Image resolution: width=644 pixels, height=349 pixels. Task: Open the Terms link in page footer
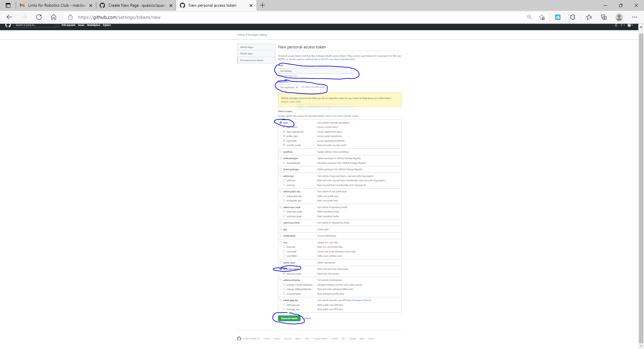pos(267,339)
